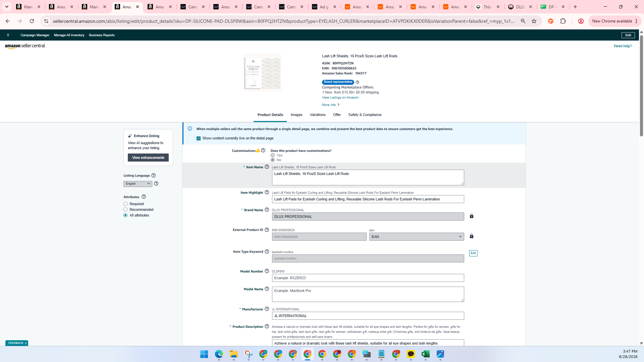Click the eyelash shield product thumbnail

pyautogui.click(x=262, y=72)
